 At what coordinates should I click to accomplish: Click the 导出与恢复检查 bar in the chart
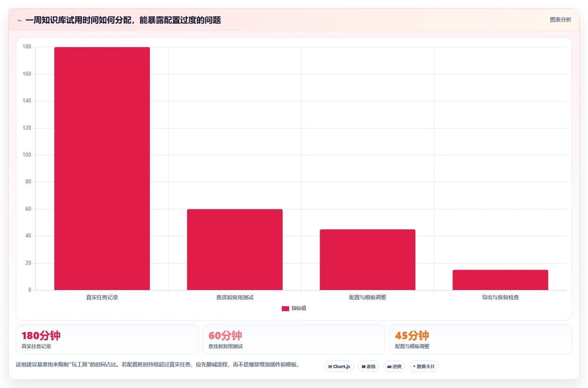[500, 280]
